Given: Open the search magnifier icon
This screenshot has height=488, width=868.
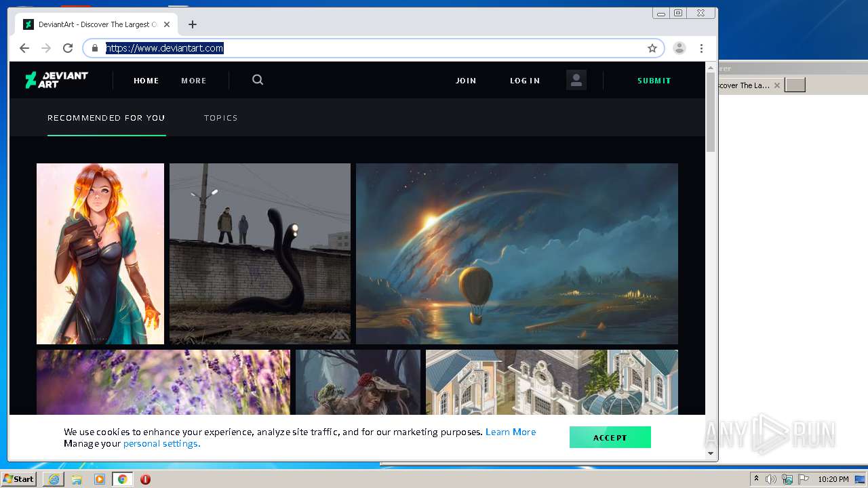Looking at the screenshot, I should point(258,80).
